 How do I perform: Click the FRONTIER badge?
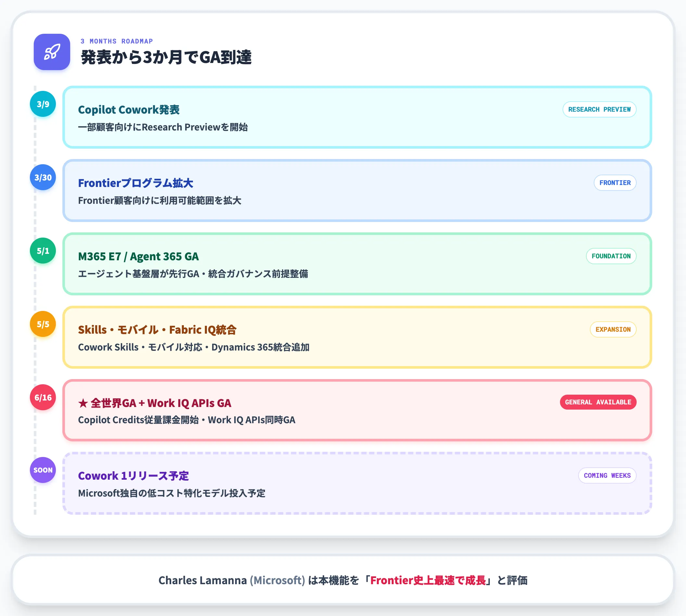point(615,183)
